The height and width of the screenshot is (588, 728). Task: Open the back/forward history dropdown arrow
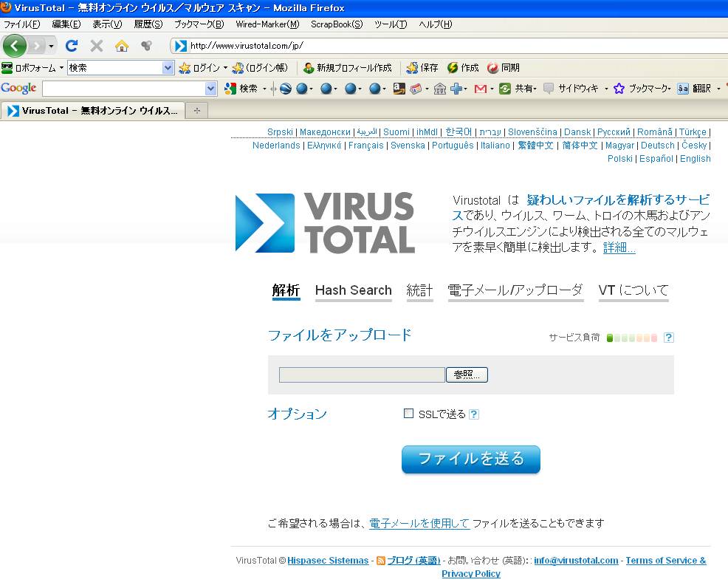(x=51, y=46)
